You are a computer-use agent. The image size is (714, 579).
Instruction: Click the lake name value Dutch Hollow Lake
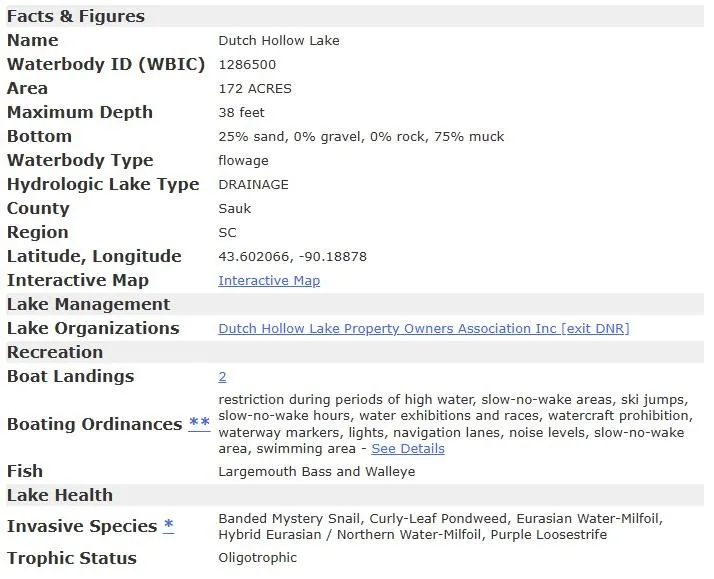(279, 41)
